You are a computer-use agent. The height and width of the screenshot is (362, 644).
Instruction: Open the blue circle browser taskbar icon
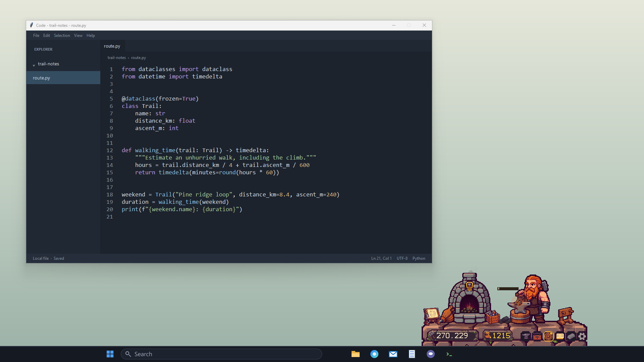374,354
